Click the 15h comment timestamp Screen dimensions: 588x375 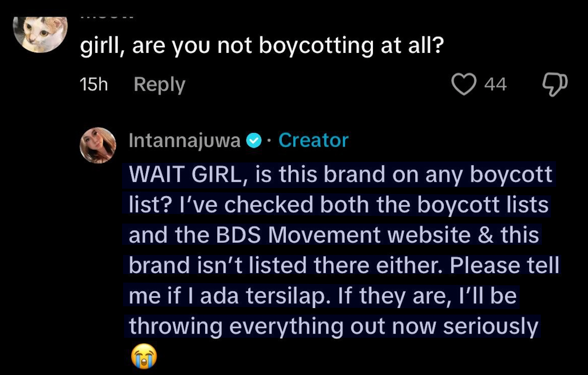tap(93, 84)
